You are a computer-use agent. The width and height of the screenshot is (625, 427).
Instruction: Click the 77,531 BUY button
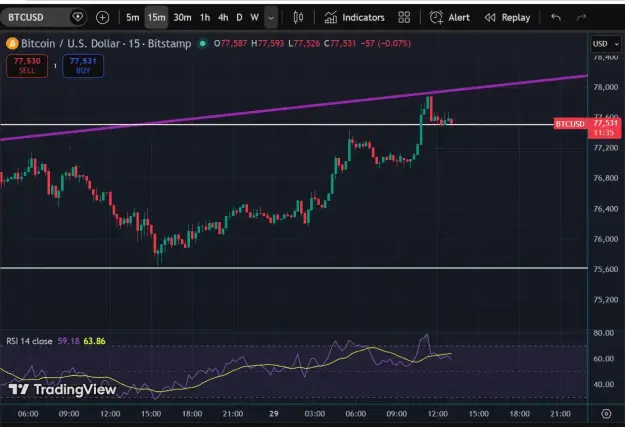83,66
